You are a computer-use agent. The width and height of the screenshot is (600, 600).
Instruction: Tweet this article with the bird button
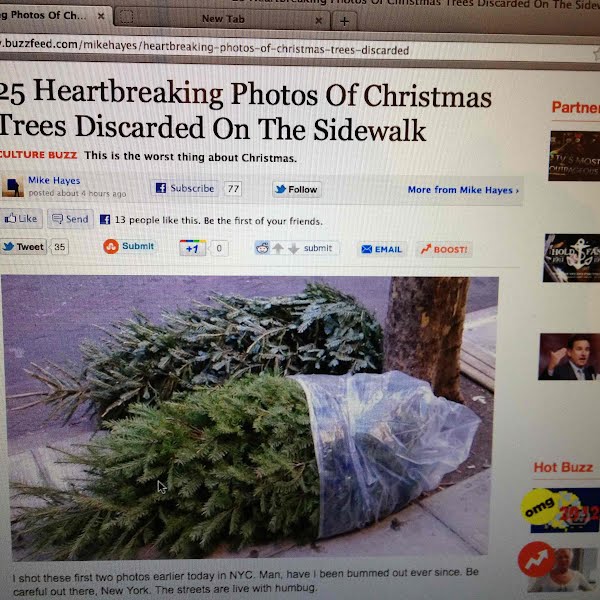point(24,247)
